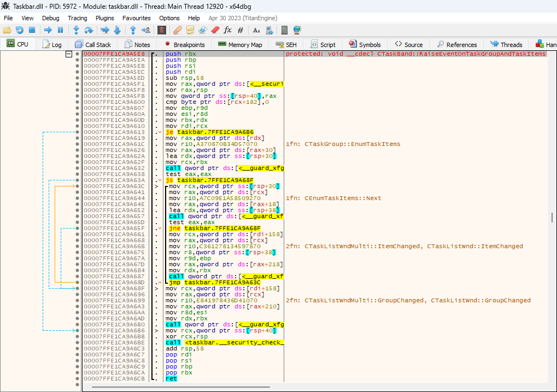Open the View menu
557x392 pixels.
pyautogui.click(x=27, y=18)
